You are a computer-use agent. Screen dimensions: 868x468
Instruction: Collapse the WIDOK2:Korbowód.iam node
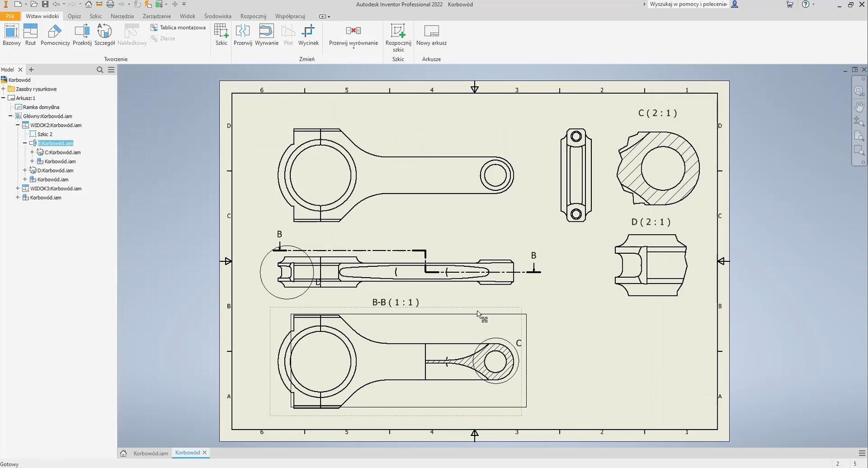[18, 125]
